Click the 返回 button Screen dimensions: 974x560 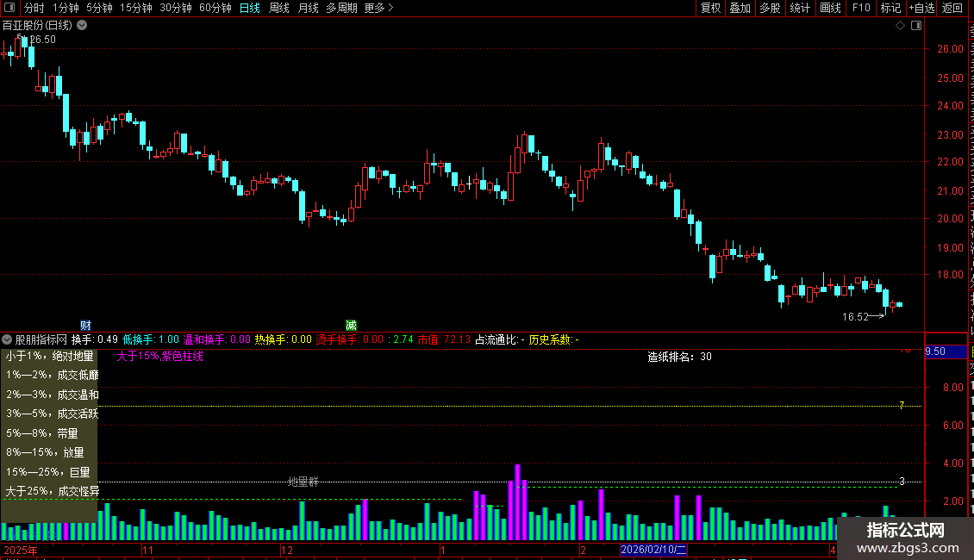click(x=952, y=8)
